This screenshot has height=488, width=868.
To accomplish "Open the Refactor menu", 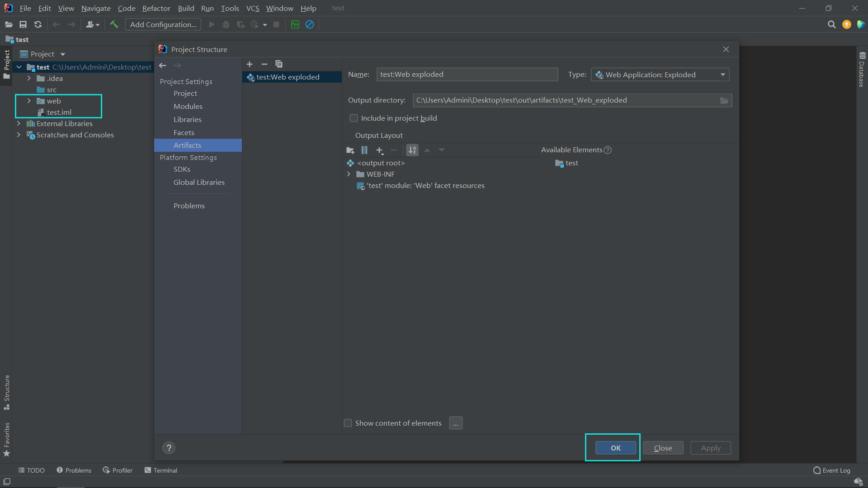I will coord(156,8).
